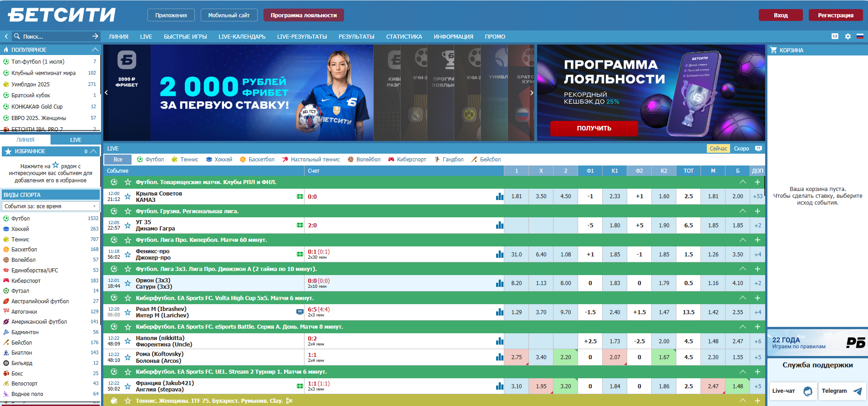868x406 pixels.
Task: Add Крылья Советов match to favorites star
Action: pyautogui.click(x=128, y=196)
